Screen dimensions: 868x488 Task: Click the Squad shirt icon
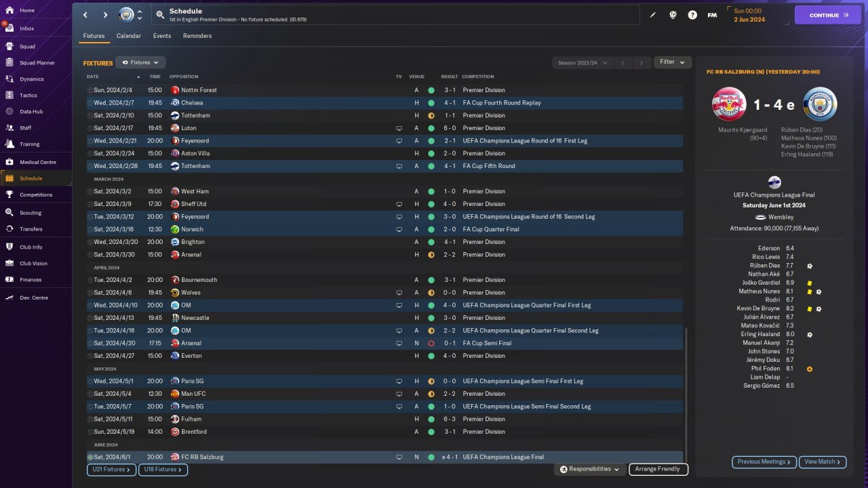tap(9, 47)
